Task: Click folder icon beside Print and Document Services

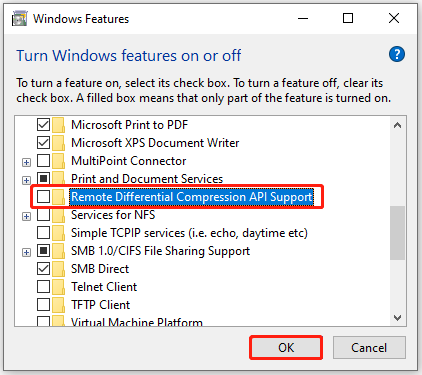Action: point(58,179)
